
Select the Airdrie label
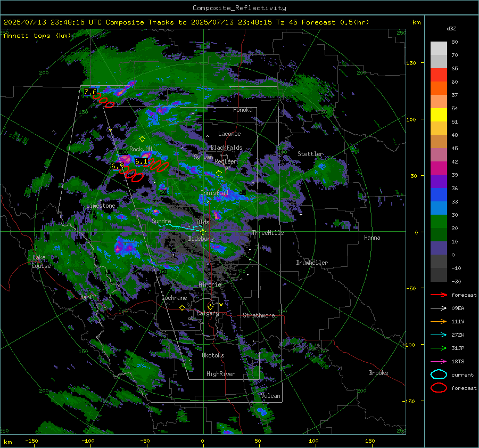click(210, 284)
